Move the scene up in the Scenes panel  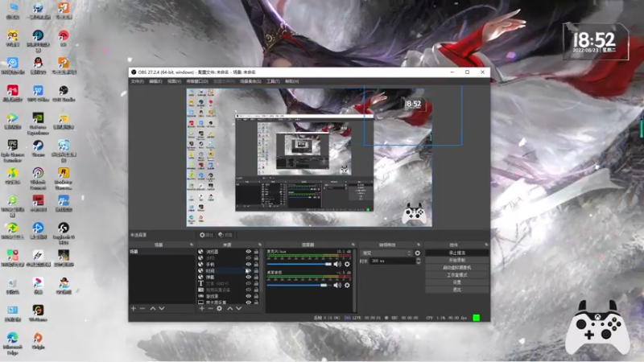click(153, 308)
